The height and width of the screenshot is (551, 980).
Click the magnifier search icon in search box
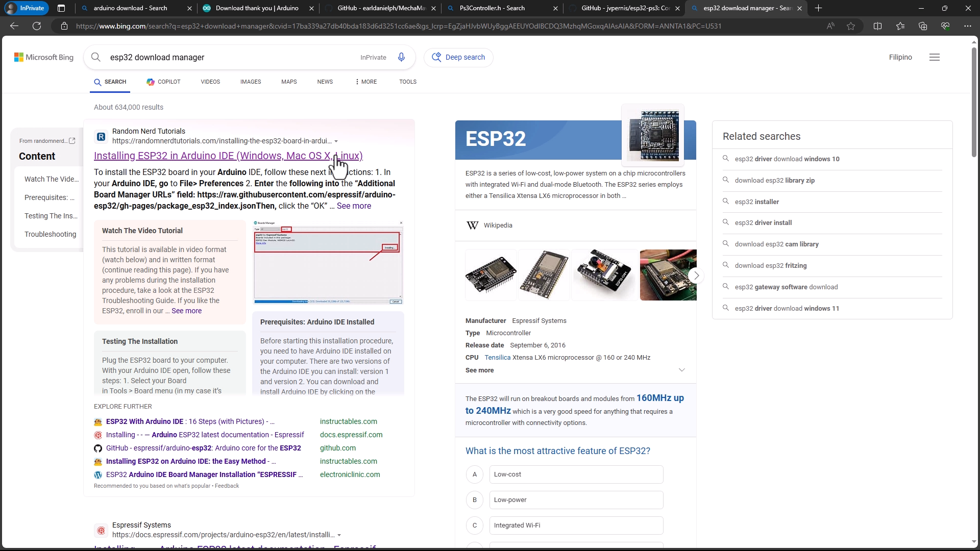tap(96, 57)
